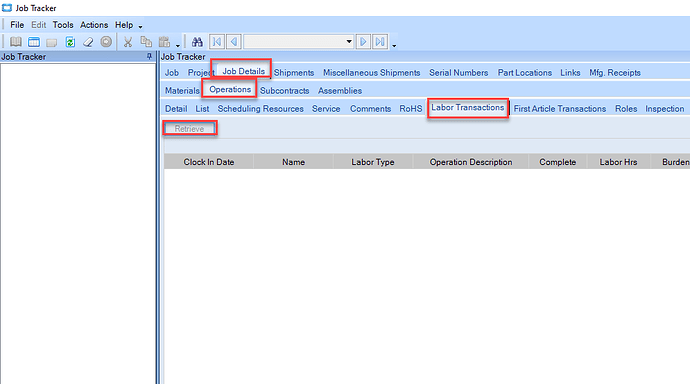Expand the navigation toolbar overflow arrow
The image size is (690, 384).
click(x=394, y=45)
